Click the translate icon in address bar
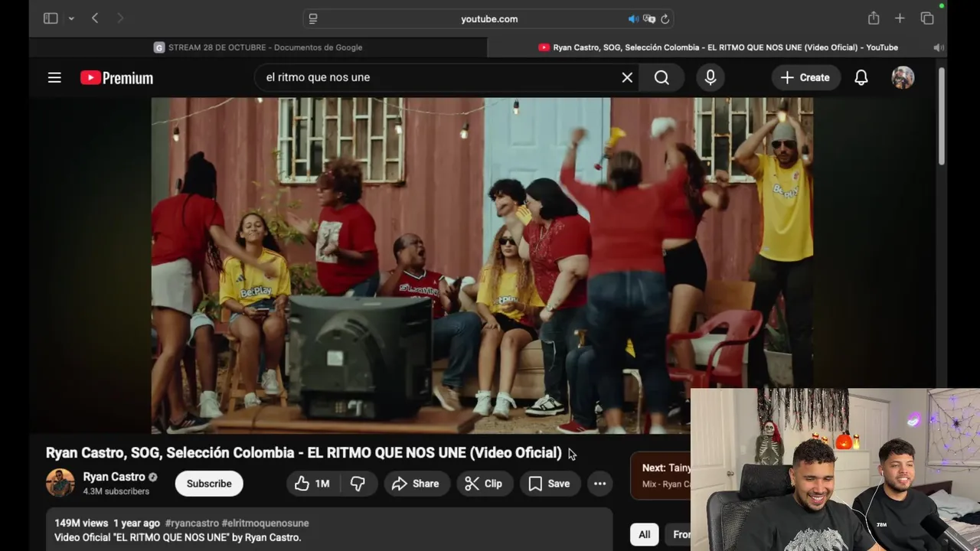 tap(649, 18)
